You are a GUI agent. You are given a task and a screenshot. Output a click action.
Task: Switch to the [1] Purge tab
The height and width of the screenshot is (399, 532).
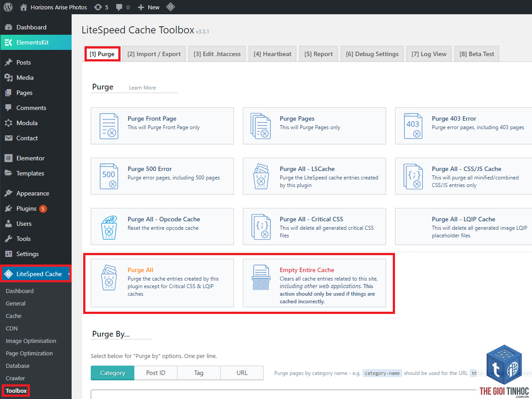(102, 54)
